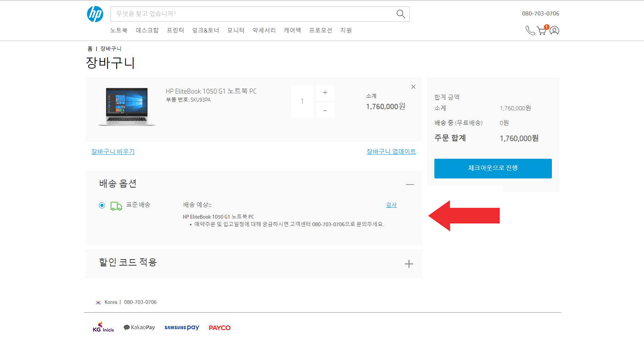Collapse the 배송 옵션 section

410,185
